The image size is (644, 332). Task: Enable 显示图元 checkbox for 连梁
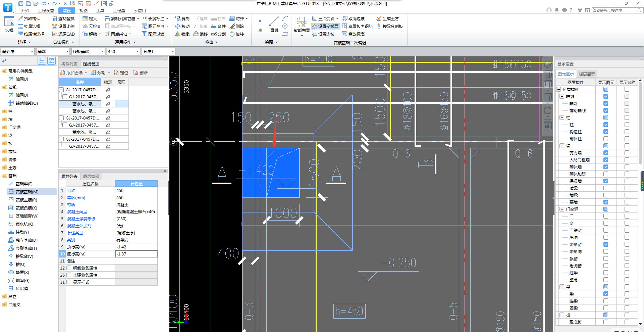[x=606, y=301]
